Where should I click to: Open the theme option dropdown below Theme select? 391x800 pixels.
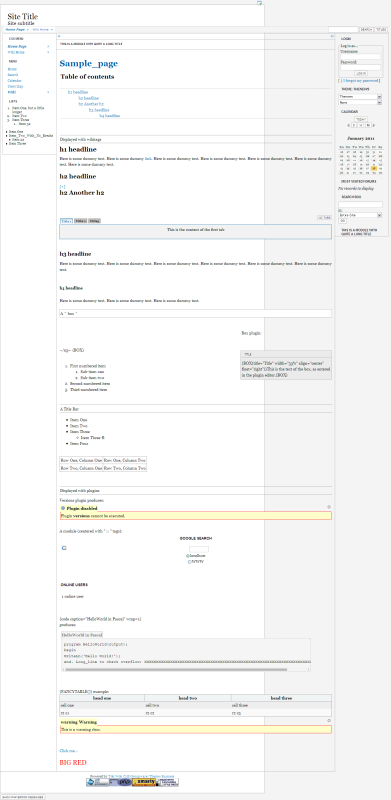[360, 103]
